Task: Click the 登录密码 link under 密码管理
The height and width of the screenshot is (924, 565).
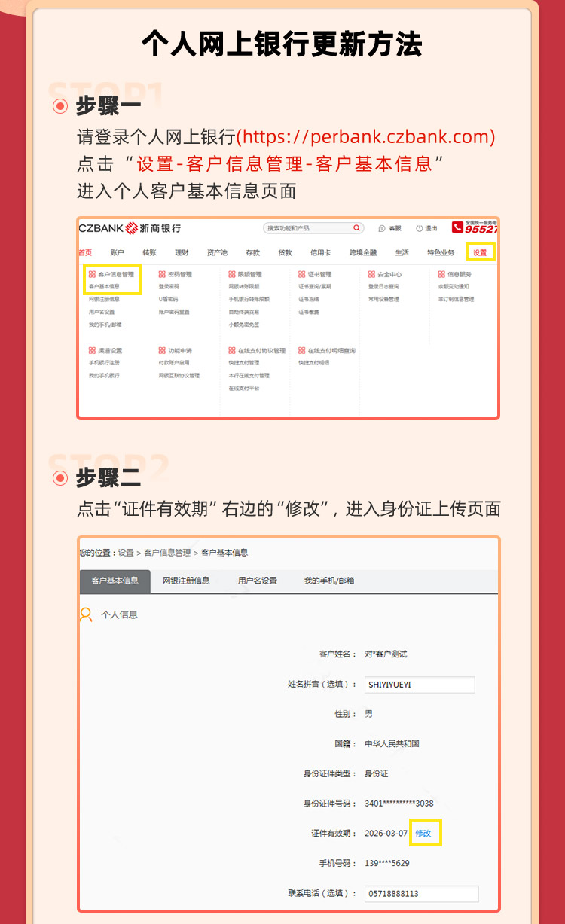Action: (x=168, y=287)
